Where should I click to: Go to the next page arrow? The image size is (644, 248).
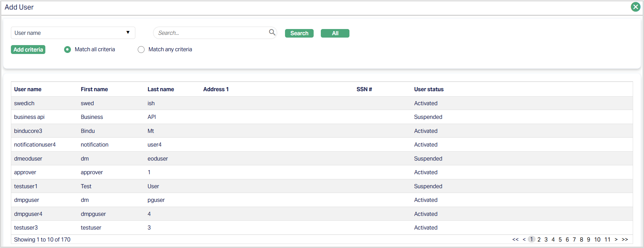(x=616, y=239)
